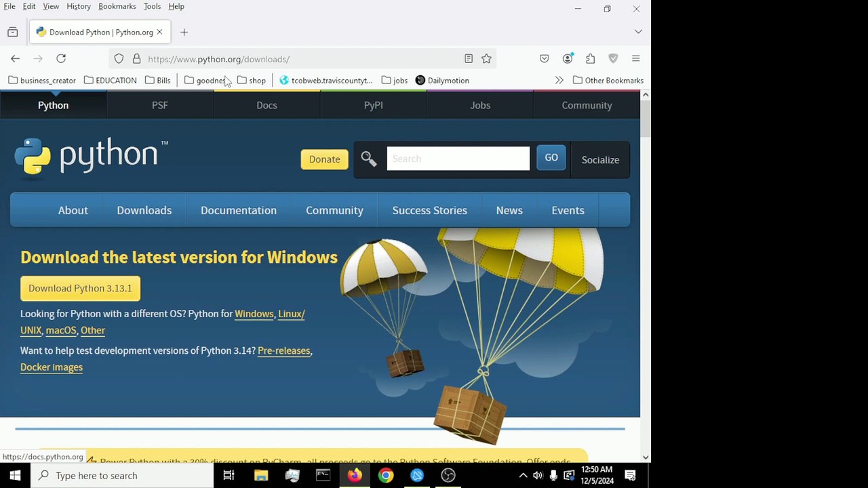Open the extensions puzzle icon

[x=590, y=59]
